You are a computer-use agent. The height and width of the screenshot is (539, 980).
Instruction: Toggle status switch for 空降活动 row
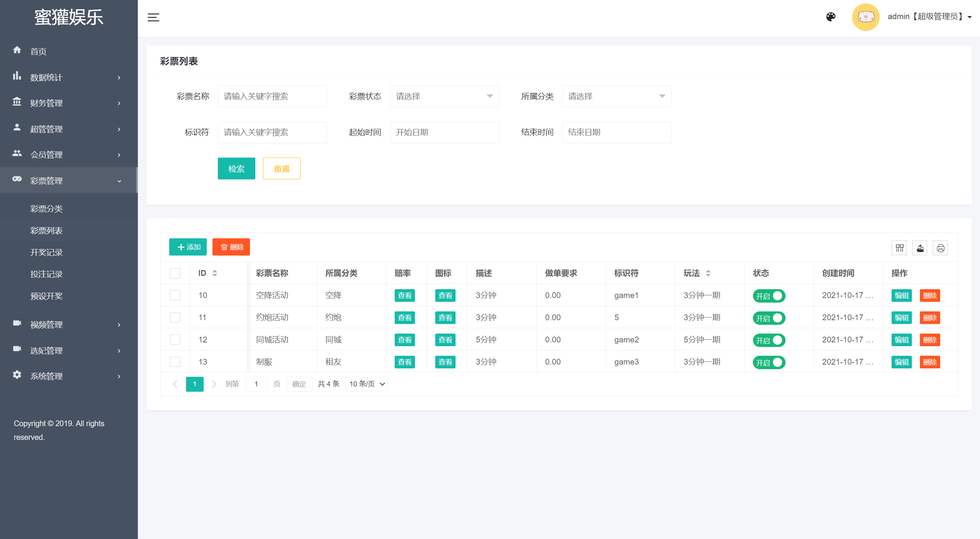(x=769, y=296)
